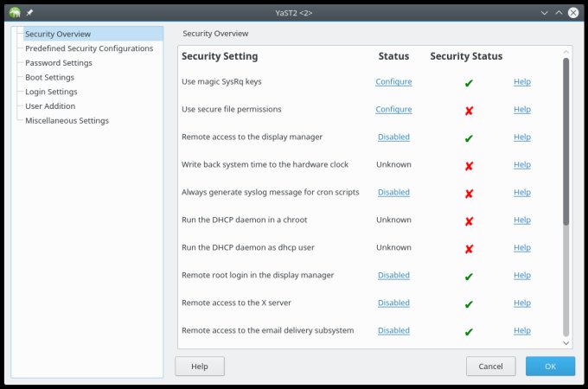Click Disabled for remote access to X server
Screen dimensions: 588x389
coord(393,303)
